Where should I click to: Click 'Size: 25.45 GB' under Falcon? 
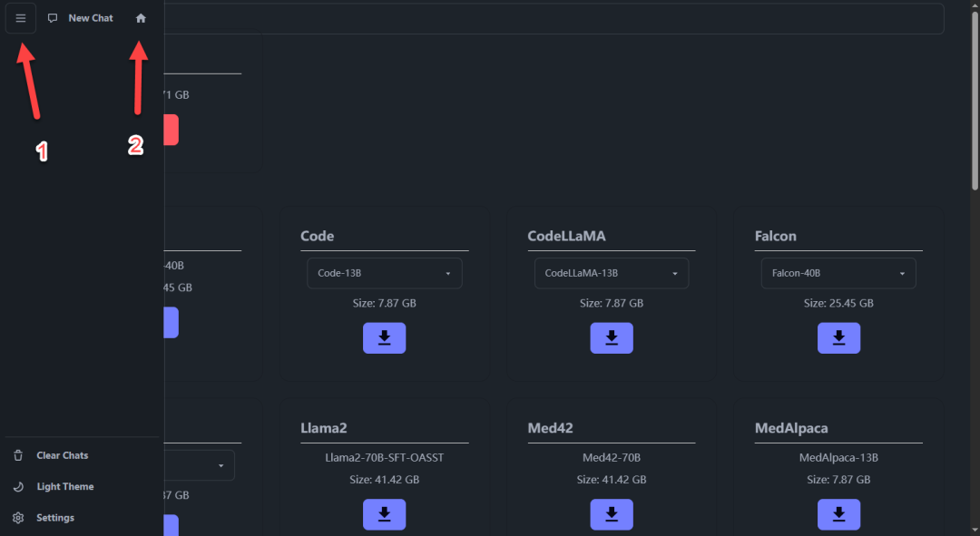click(x=838, y=303)
